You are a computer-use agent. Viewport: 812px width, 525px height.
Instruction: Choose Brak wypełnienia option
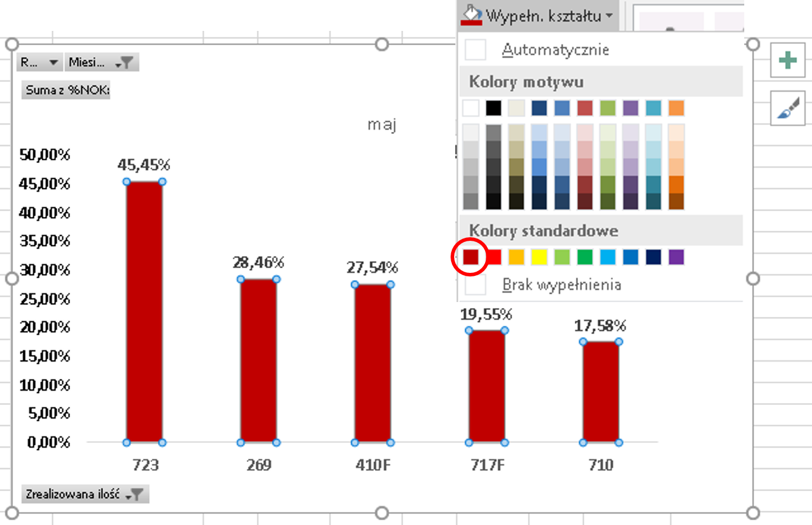(x=561, y=285)
